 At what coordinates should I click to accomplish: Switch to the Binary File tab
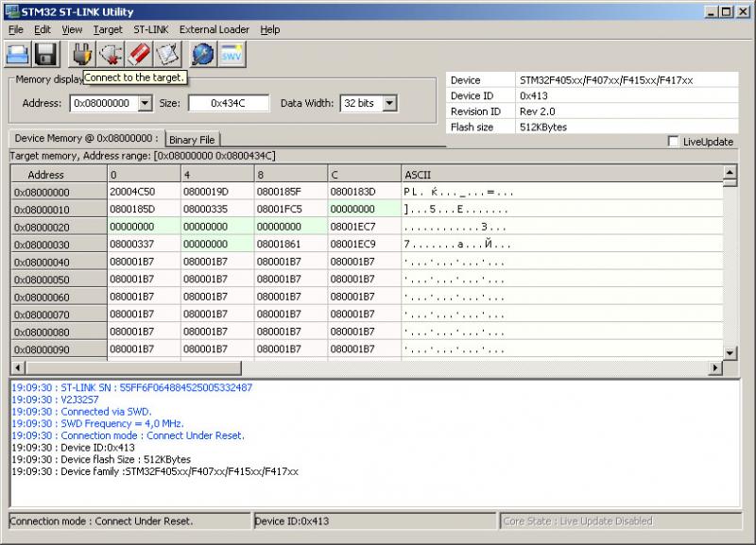coord(192,140)
